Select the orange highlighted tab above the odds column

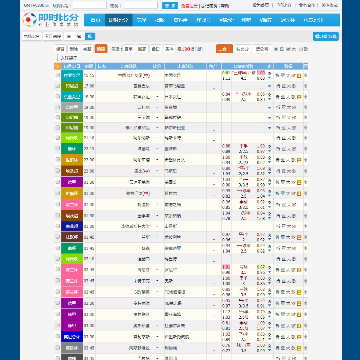click(x=224, y=49)
